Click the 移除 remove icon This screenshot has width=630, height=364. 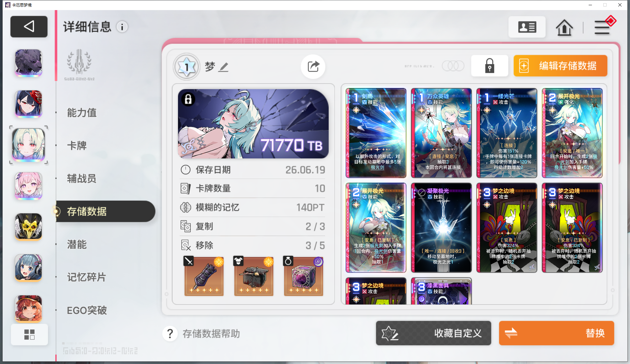(x=185, y=245)
